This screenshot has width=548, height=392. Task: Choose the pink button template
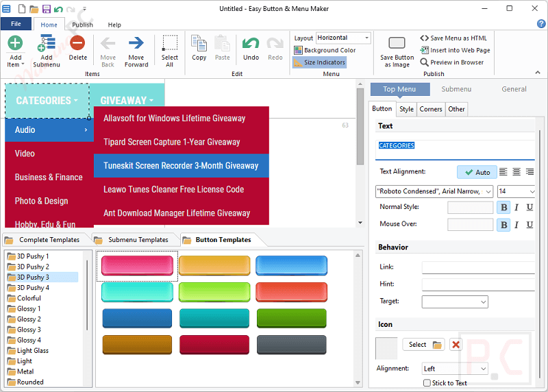pyautogui.click(x=138, y=265)
